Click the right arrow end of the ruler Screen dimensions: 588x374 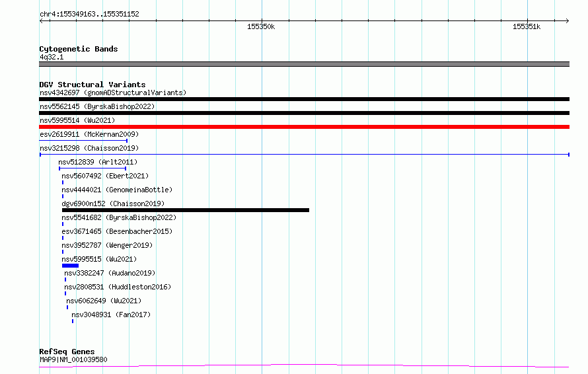[x=568, y=21]
